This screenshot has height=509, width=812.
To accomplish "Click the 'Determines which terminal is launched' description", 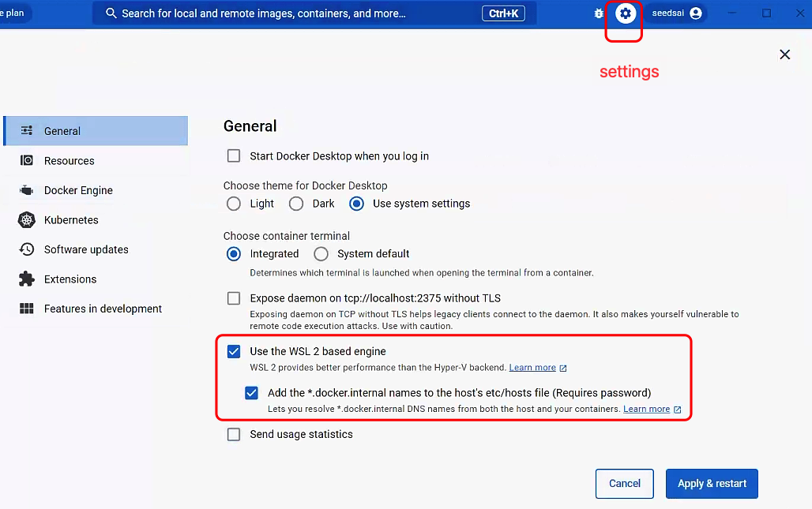I will coord(422,272).
